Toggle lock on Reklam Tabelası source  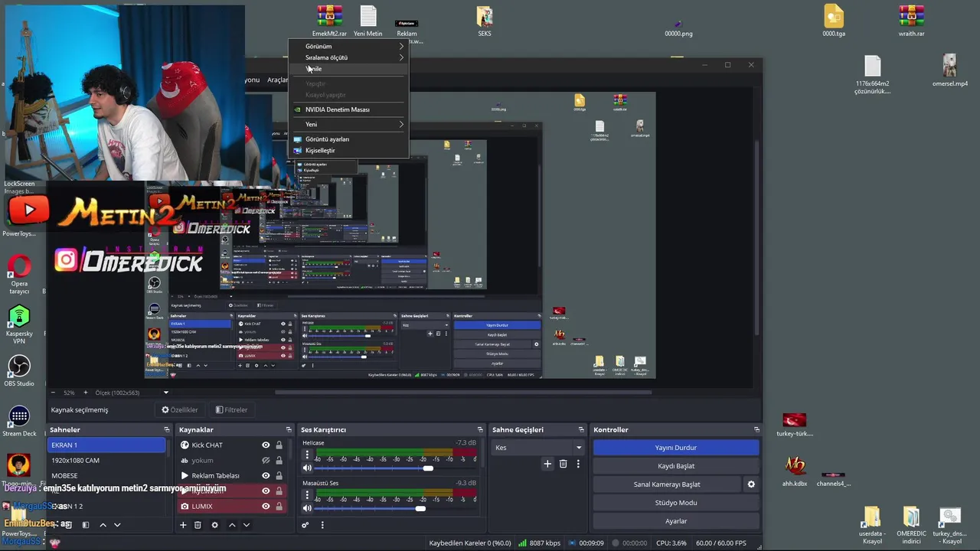point(279,476)
